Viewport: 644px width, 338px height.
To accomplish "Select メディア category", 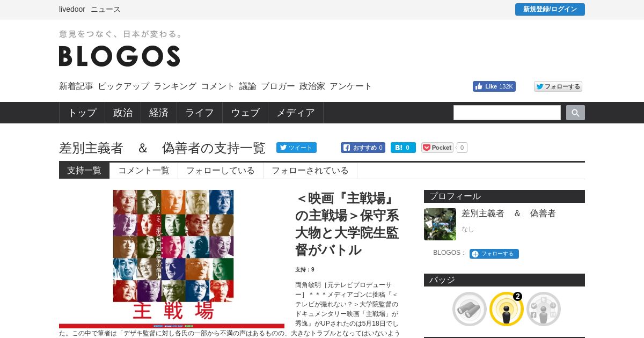I will (296, 113).
